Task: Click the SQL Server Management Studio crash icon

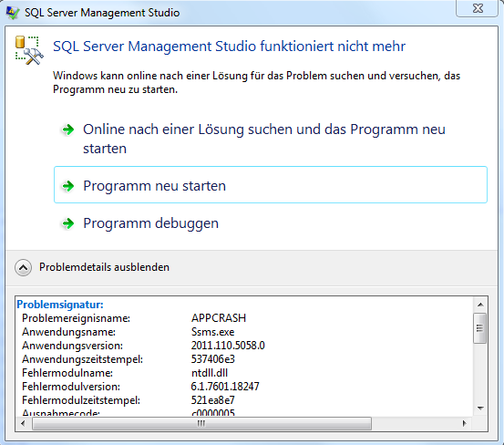Action: 29,50
